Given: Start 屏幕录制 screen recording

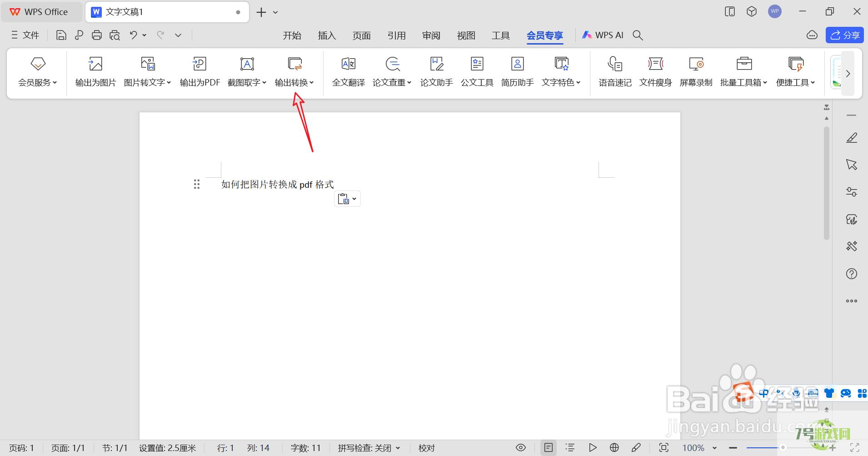Looking at the screenshot, I should pos(696,72).
